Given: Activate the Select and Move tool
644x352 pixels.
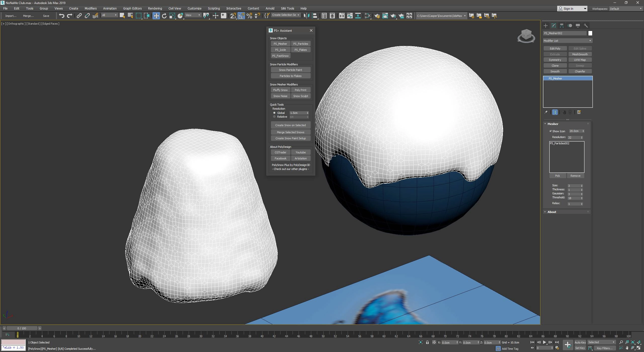Looking at the screenshot, I should (156, 16).
